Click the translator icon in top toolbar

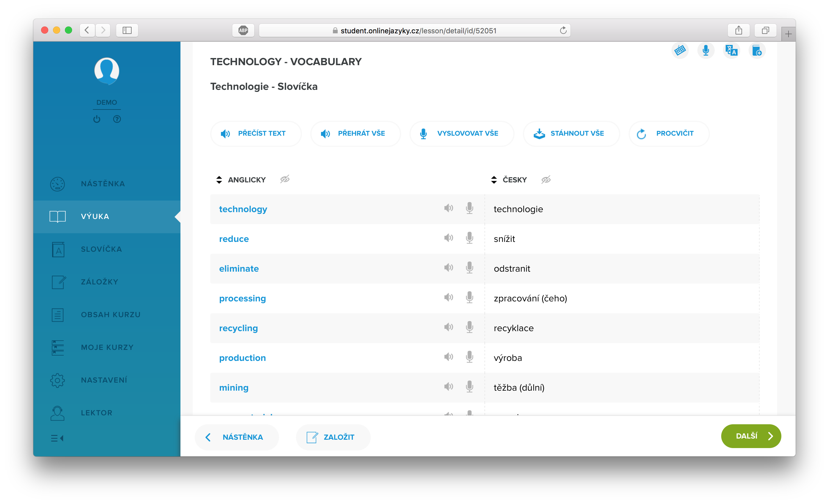coord(731,51)
